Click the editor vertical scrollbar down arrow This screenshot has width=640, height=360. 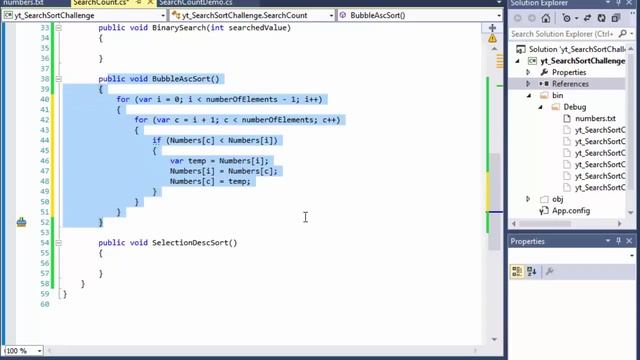[x=494, y=339]
